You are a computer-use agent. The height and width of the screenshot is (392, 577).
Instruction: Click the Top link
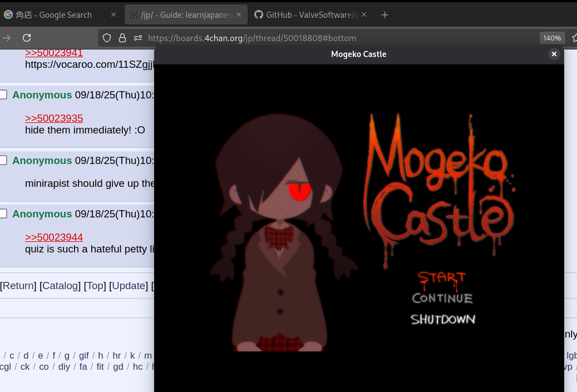pyautogui.click(x=95, y=286)
